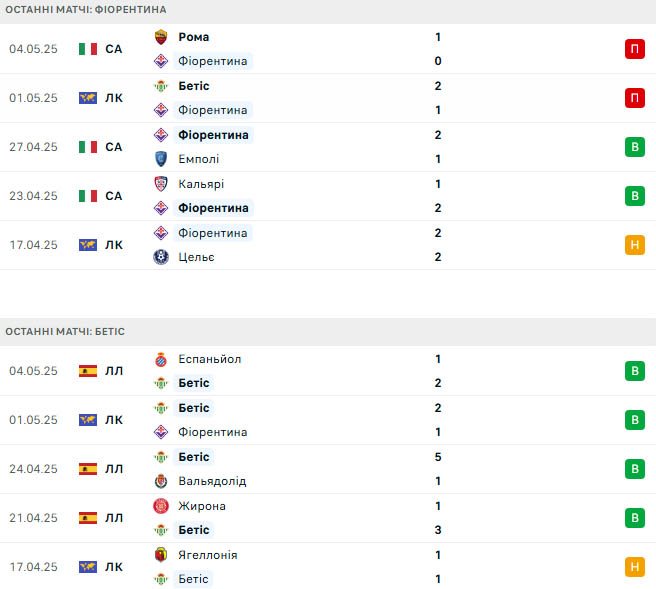Click the Italy flag on the 04.05.25 row
Viewport: 656px width, 589px height.
tap(88, 49)
